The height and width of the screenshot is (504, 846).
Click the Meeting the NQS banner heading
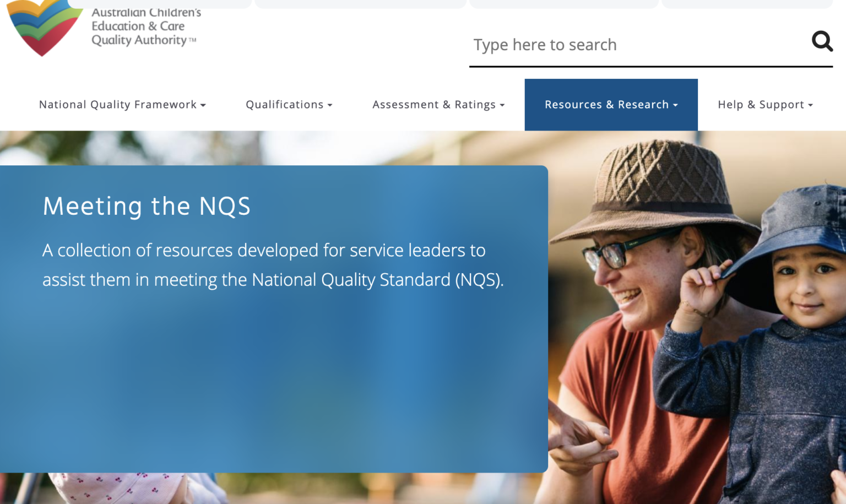point(147,207)
